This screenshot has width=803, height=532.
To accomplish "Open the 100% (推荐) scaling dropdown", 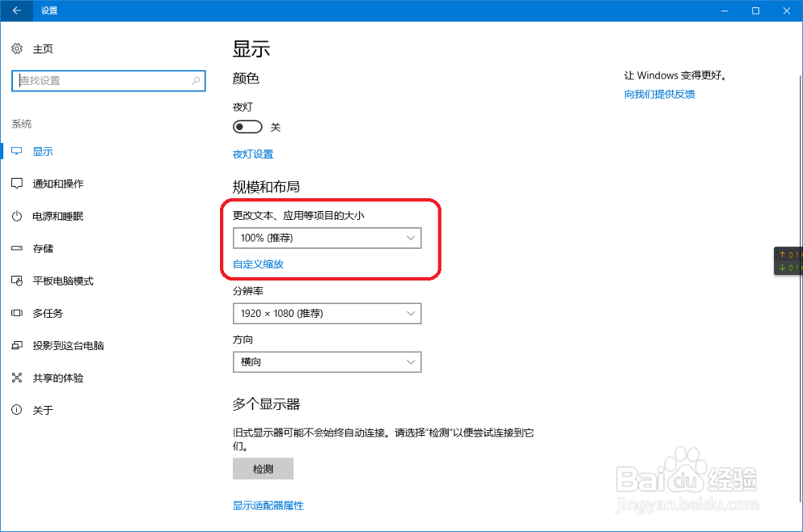I will [x=327, y=238].
